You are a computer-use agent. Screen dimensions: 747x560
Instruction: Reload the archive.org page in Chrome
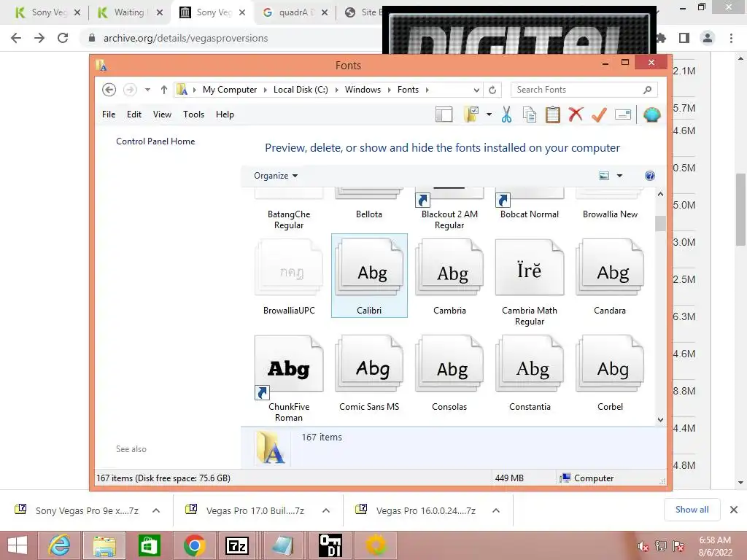click(63, 38)
